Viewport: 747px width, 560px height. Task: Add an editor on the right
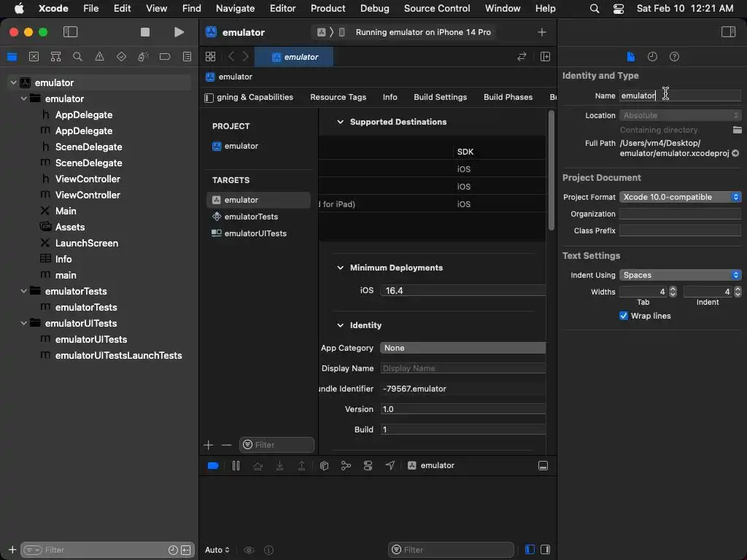pos(546,57)
